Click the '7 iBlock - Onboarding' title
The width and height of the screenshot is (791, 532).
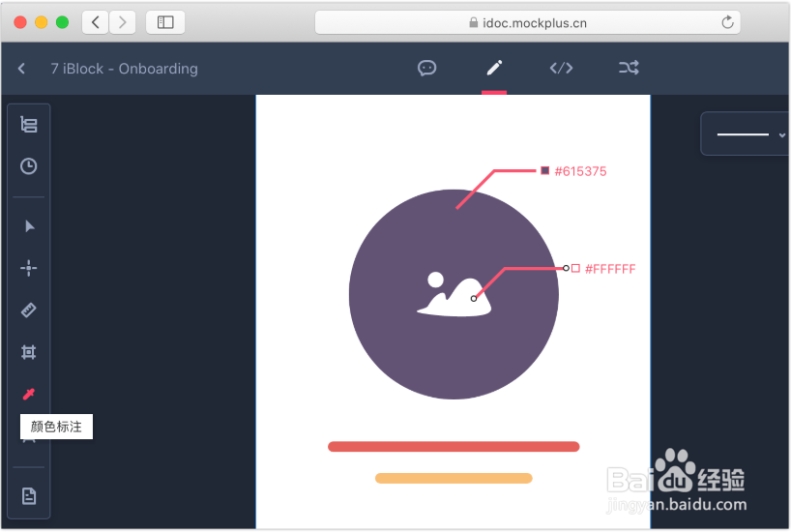click(124, 69)
